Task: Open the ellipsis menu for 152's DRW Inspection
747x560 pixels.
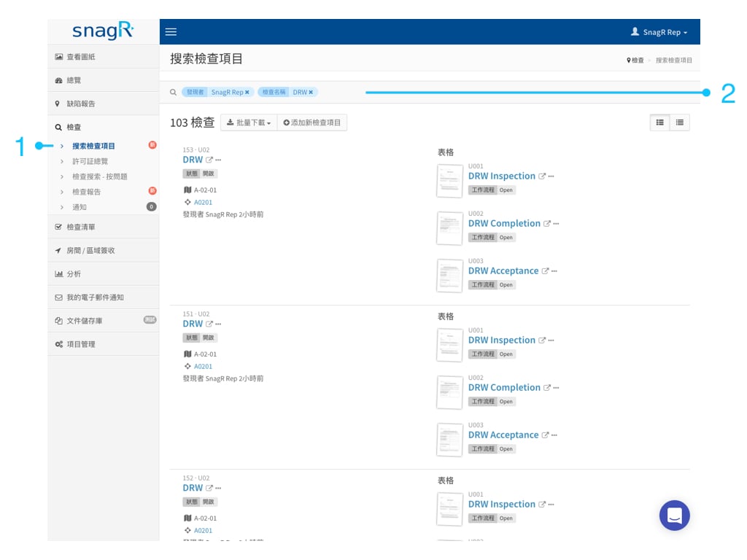Action: click(x=551, y=505)
